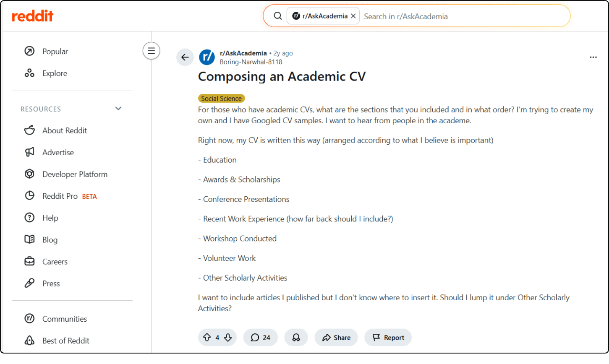Click the upvote arrow on the post
609x364 pixels.
(x=206, y=338)
